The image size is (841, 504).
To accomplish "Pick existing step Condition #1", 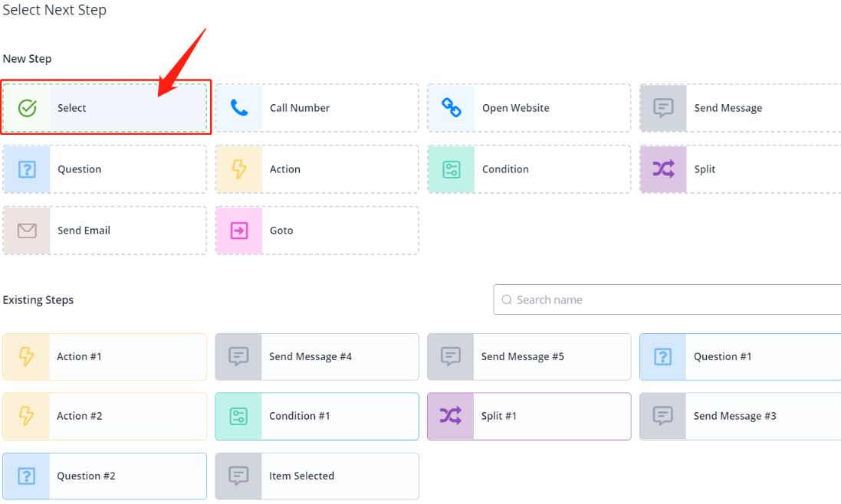I will pyautogui.click(x=317, y=417).
